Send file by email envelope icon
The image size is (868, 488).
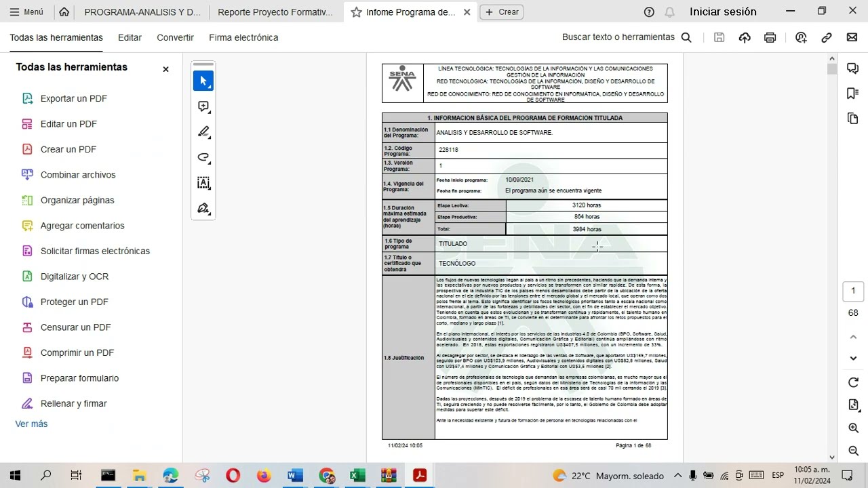click(852, 37)
